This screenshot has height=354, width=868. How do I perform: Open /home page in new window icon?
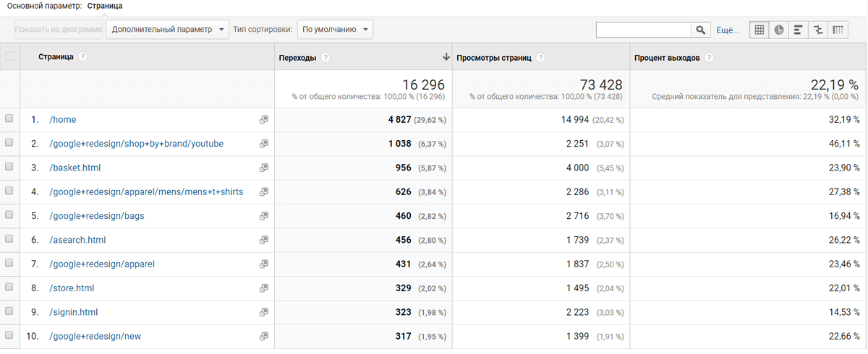(264, 120)
